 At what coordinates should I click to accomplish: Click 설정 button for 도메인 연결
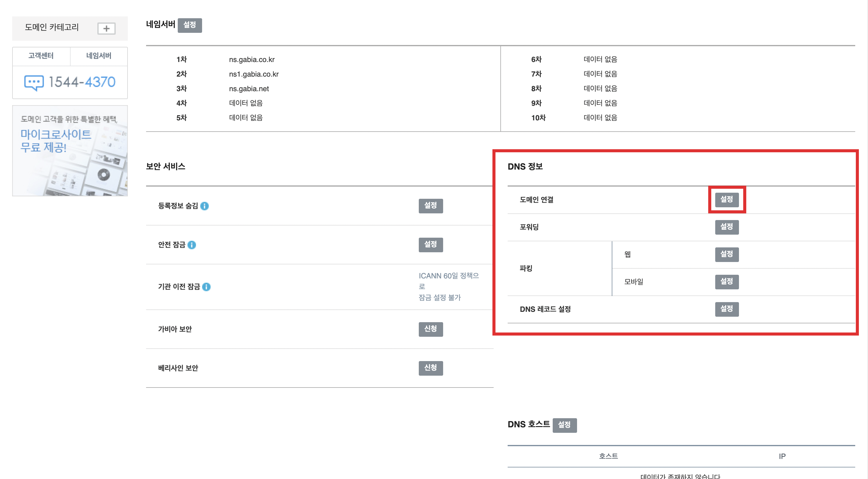pos(727,200)
